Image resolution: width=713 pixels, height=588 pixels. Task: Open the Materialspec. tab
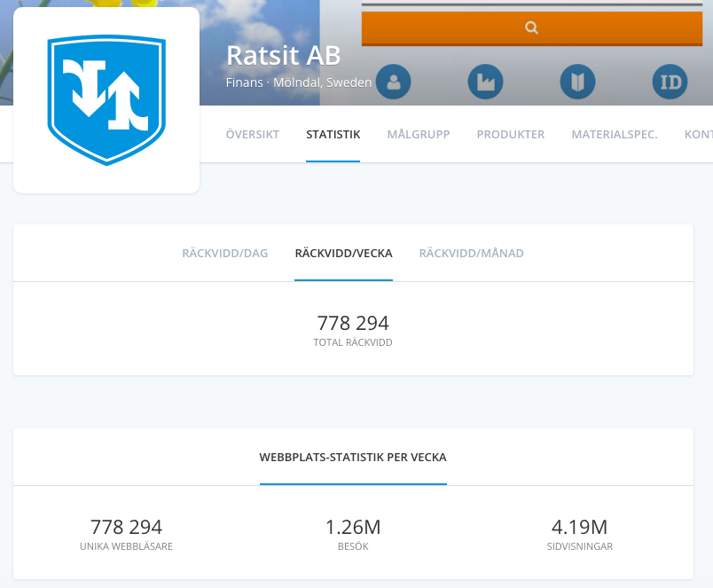pyautogui.click(x=615, y=135)
